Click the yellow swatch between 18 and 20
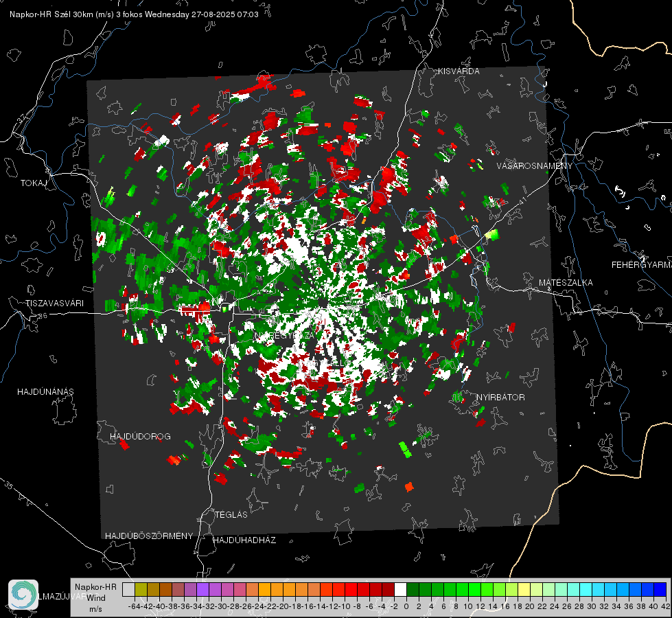 [524, 589]
